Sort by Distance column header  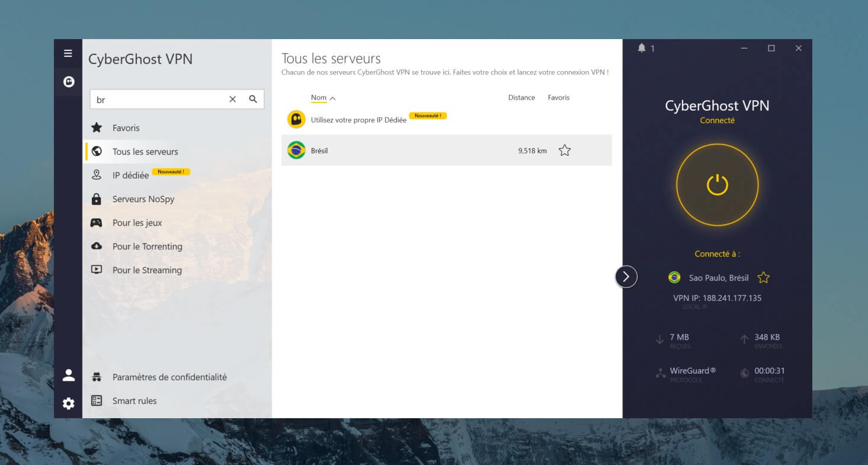521,98
